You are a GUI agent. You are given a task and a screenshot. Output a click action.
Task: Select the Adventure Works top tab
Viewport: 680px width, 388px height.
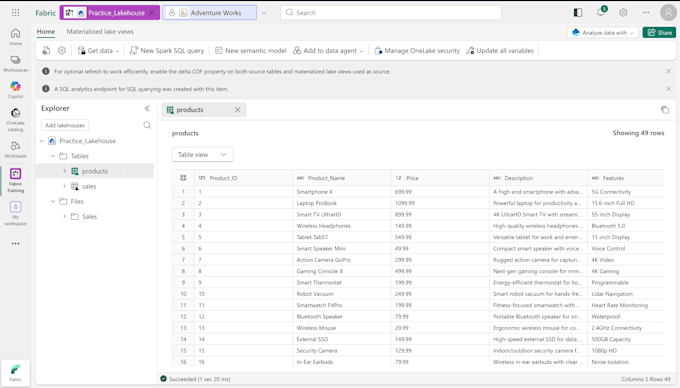point(209,13)
